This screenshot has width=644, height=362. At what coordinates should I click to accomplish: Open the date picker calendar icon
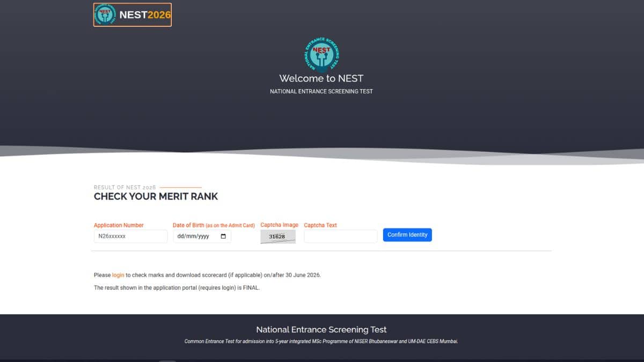tap(223, 236)
